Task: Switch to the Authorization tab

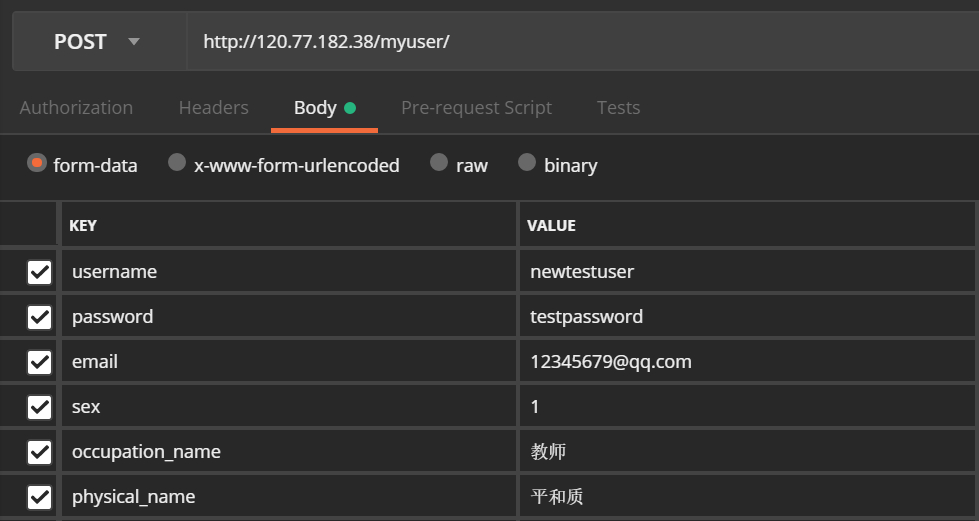Action: [76, 108]
